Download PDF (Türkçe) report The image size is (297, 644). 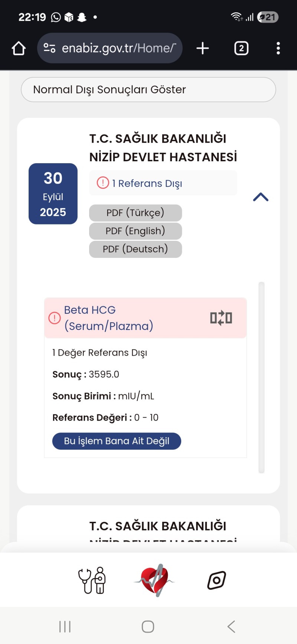tap(136, 213)
